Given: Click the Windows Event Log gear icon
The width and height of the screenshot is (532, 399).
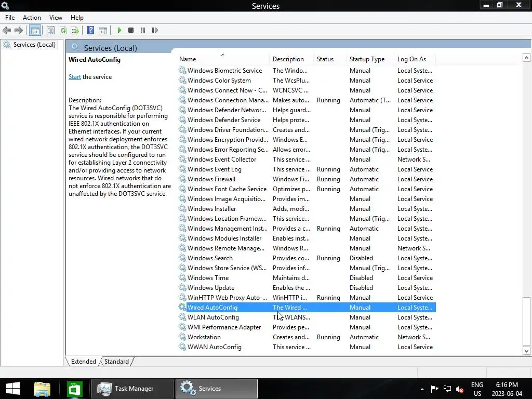Looking at the screenshot, I should point(182,169).
